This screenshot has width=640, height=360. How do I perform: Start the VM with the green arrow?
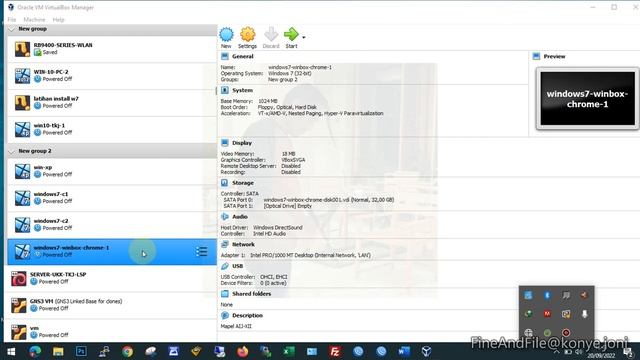291,35
